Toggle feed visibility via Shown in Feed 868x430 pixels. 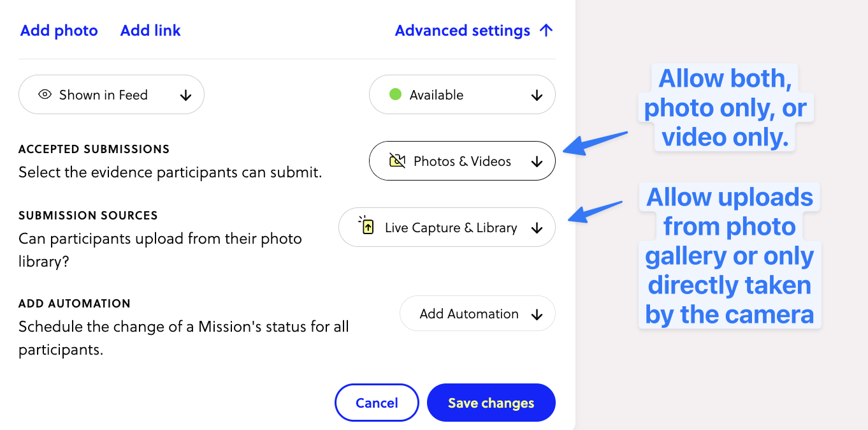[112, 94]
